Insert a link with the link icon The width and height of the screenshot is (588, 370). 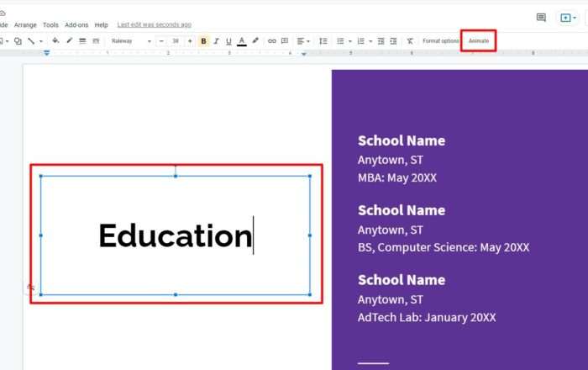click(272, 41)
